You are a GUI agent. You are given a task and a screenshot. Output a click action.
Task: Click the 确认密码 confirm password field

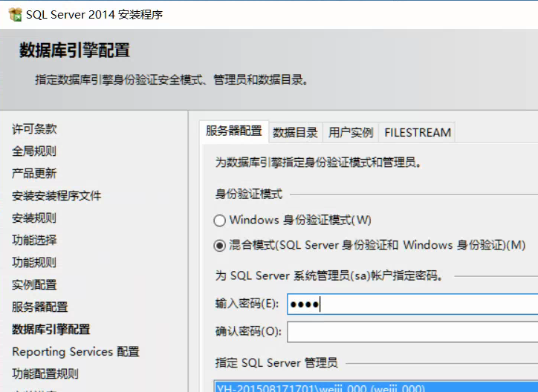412,331
